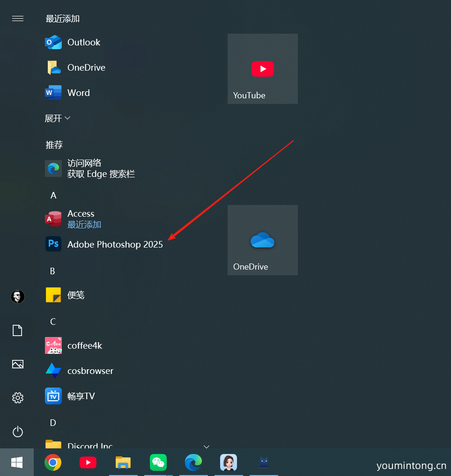
Task: Open WeChat from the taskbar
Action: click(x=158, y=462)
